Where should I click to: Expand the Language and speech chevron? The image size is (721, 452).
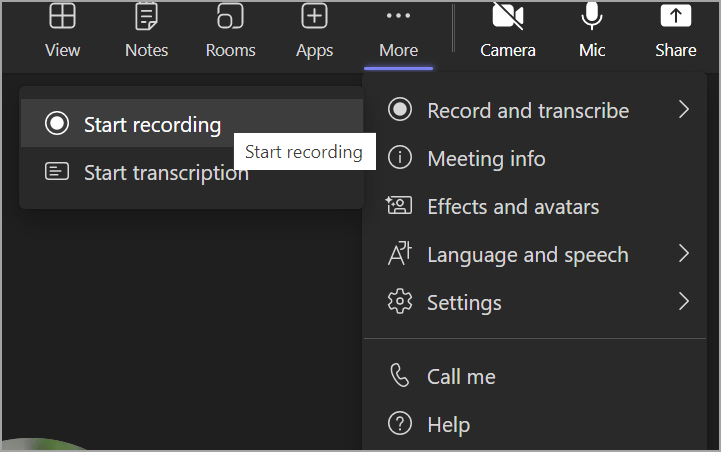click(x=684, y=254)
